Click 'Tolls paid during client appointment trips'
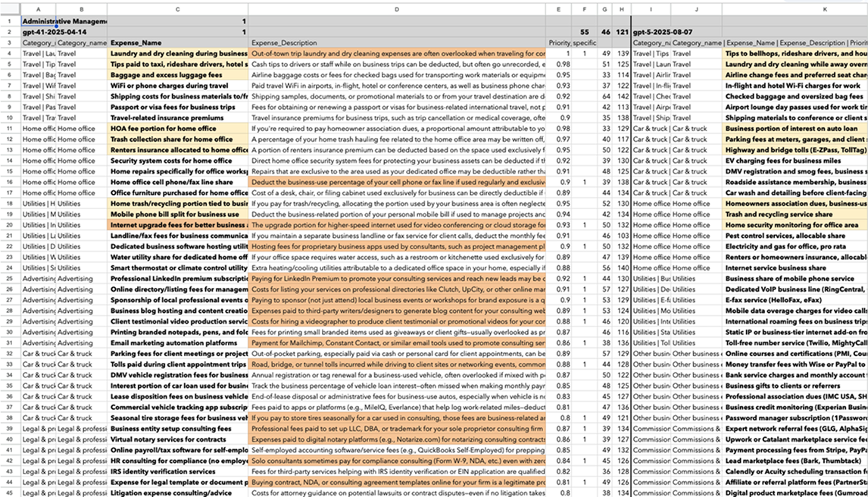The width and height of the screenshot is (868, 497). click(x=178, y=364)
